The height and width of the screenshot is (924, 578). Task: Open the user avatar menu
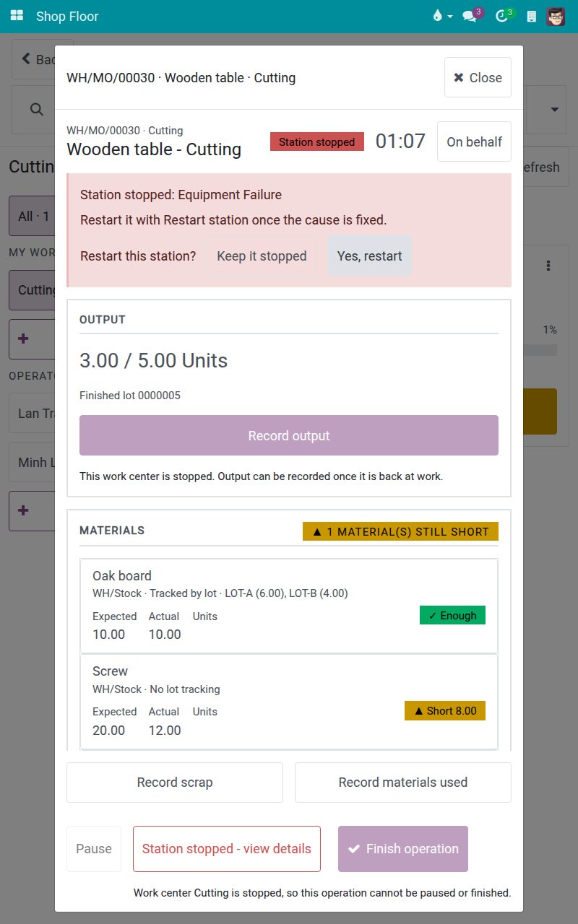[556, 16]
